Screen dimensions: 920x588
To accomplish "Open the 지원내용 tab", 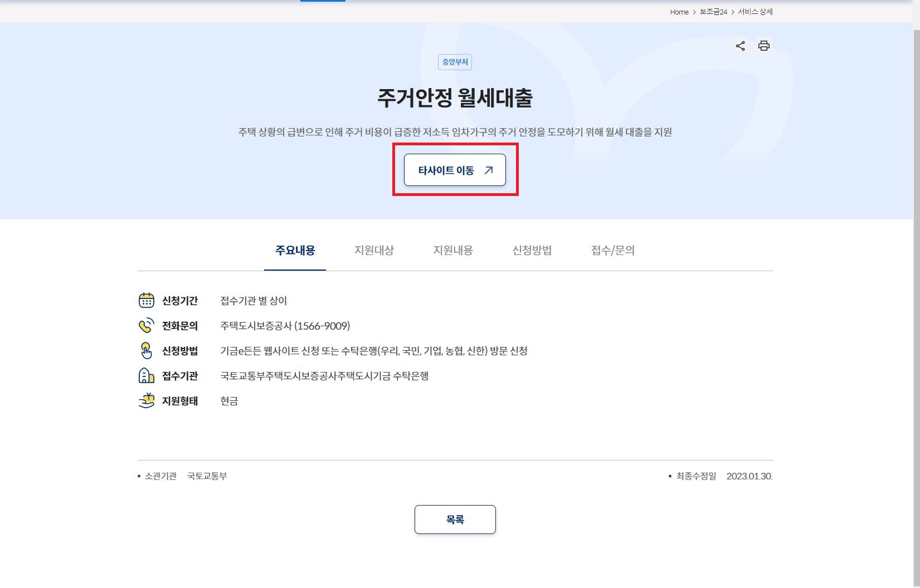I will (x=453, y=251).
